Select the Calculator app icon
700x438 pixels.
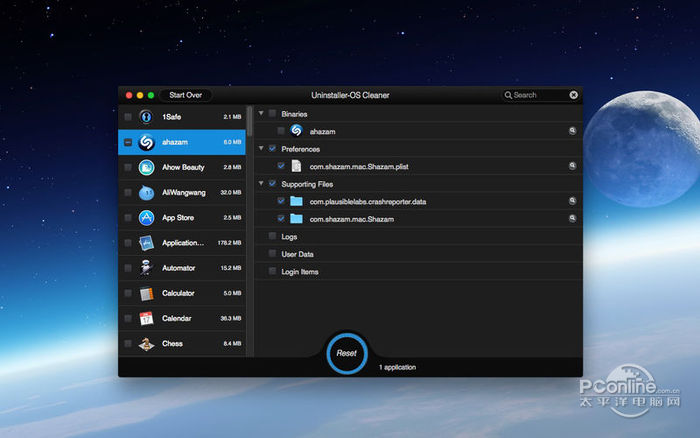tap(146, 293)
